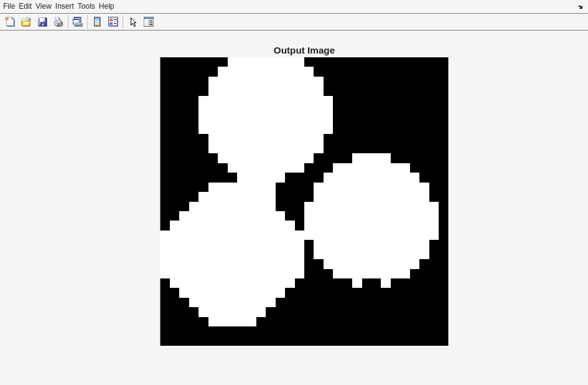Click the New Figure toolbar icon

pyautogui.click(x=10, y=22)
